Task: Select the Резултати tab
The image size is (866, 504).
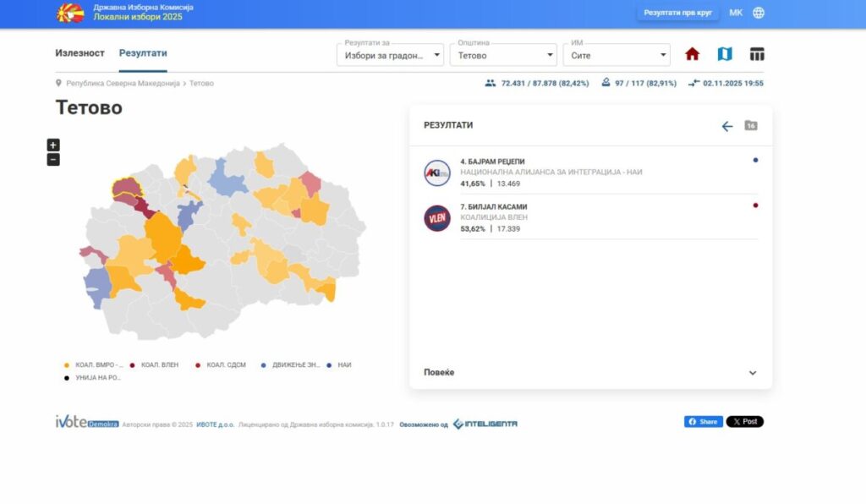Action: tap(143, 53)
